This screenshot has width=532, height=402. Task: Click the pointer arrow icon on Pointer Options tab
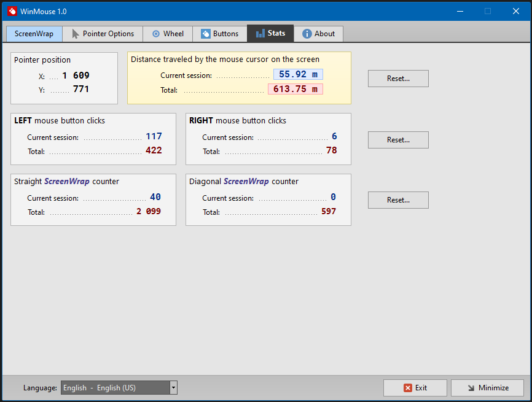pyautogui.click(x=76, y=34)
